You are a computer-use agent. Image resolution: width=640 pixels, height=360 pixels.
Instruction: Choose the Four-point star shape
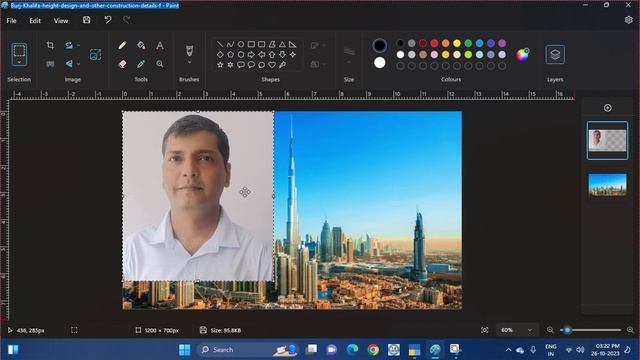coord(293,54)
